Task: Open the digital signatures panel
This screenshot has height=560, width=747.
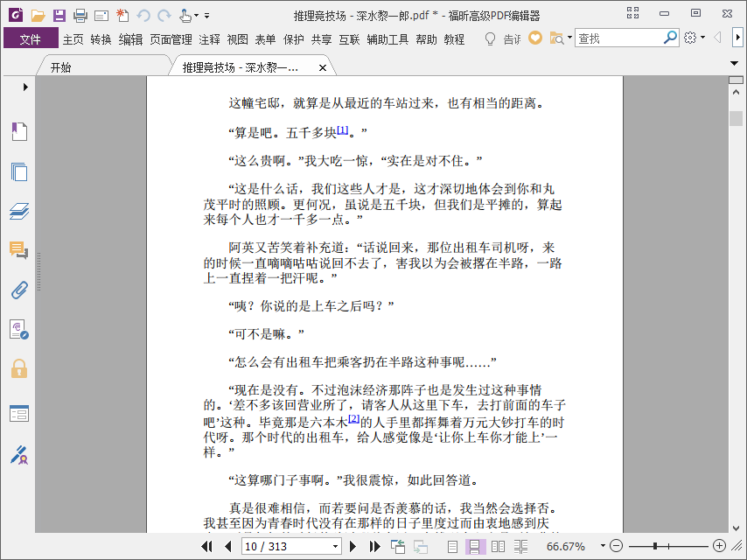Action: coord(19,329)
